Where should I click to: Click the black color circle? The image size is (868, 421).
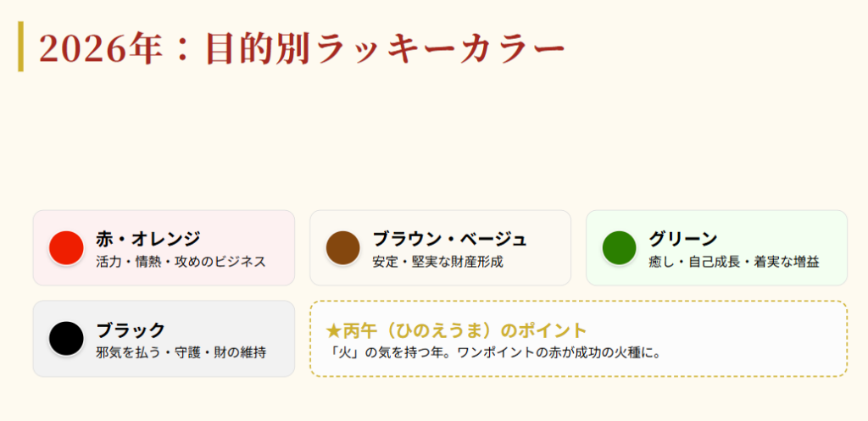pos(66,338)
